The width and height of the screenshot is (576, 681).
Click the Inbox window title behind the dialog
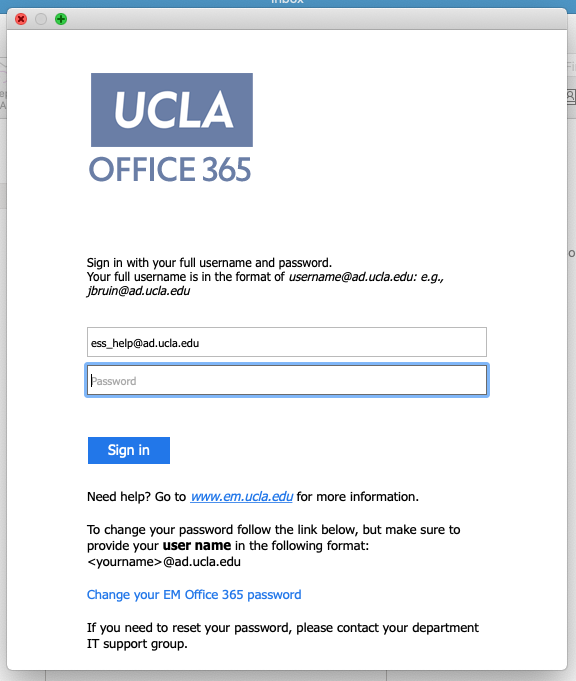coord(287,2)
